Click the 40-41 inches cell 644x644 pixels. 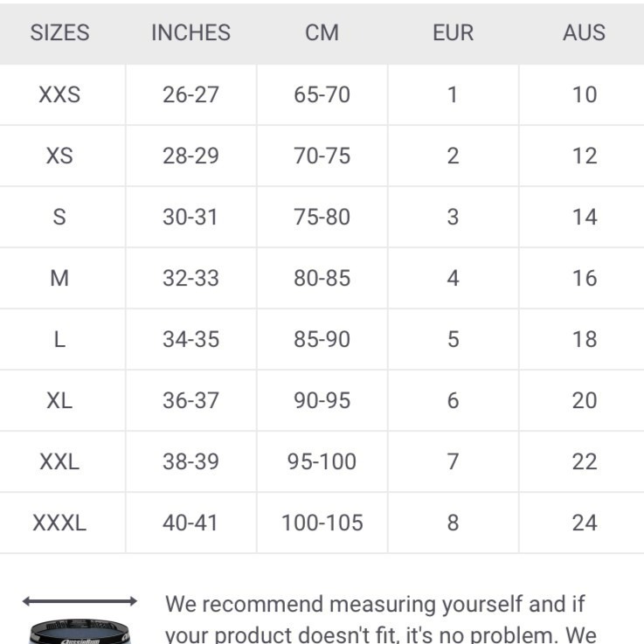click(x=190, y=523)
